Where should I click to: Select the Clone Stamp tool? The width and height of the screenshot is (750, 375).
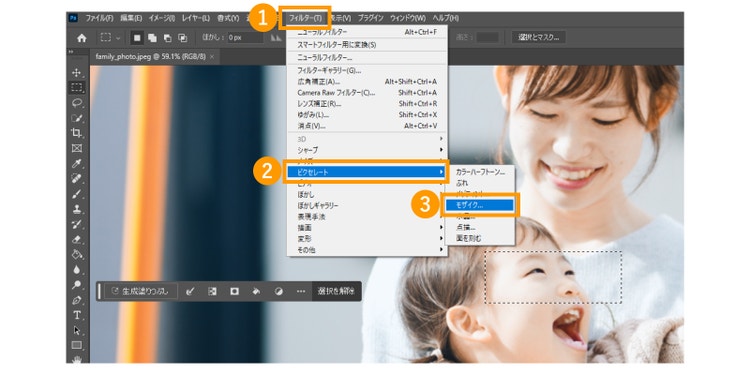(x=77, y=209)
